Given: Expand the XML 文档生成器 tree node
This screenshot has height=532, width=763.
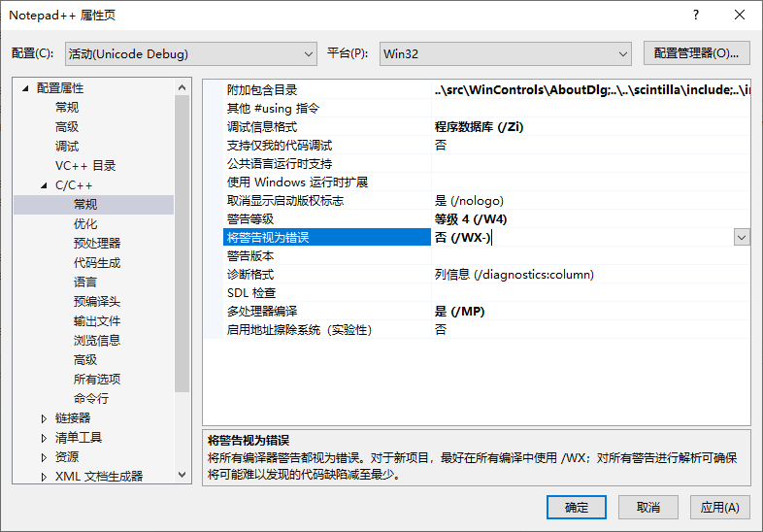Looking at the screenshot, I should 44,477.
